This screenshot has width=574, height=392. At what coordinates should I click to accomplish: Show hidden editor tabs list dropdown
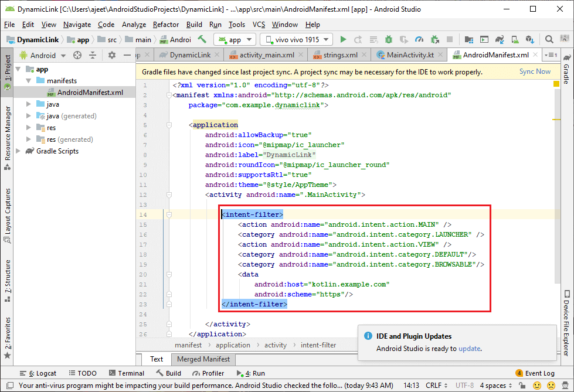coord(551,55)
